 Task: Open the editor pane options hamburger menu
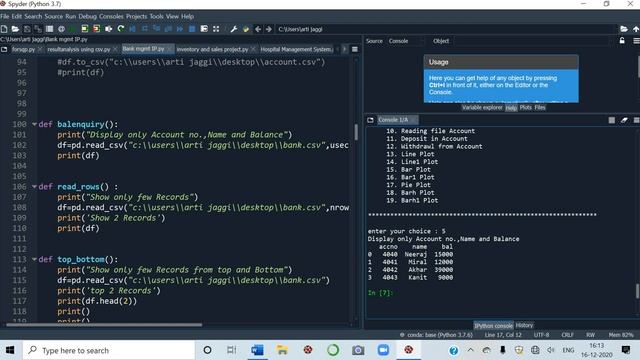pos(355,49)
